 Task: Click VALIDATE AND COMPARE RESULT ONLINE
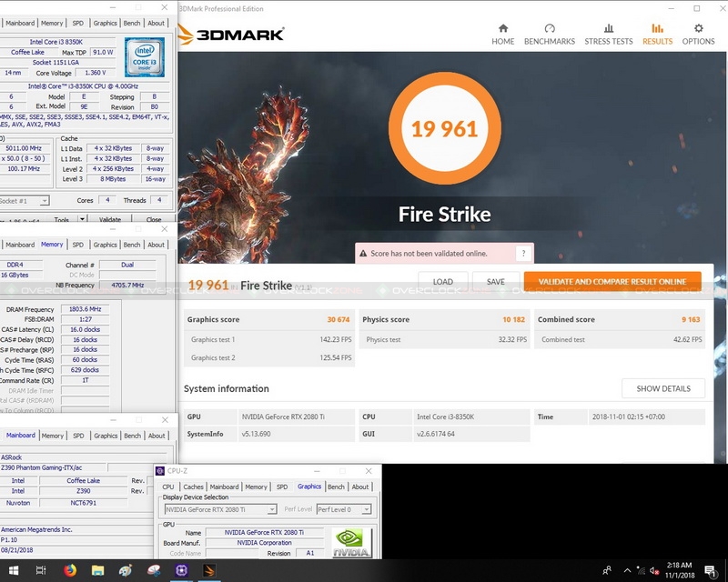pos(612,282)
